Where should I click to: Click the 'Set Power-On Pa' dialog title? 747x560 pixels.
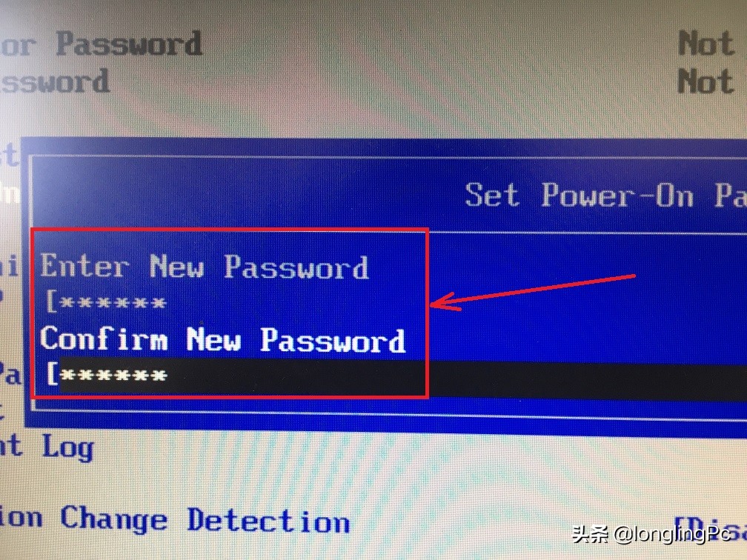(605, 196)
